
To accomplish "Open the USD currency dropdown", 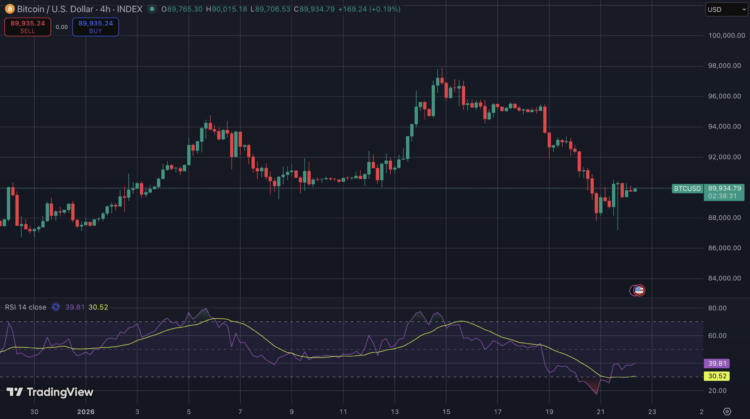I will 726,10.
